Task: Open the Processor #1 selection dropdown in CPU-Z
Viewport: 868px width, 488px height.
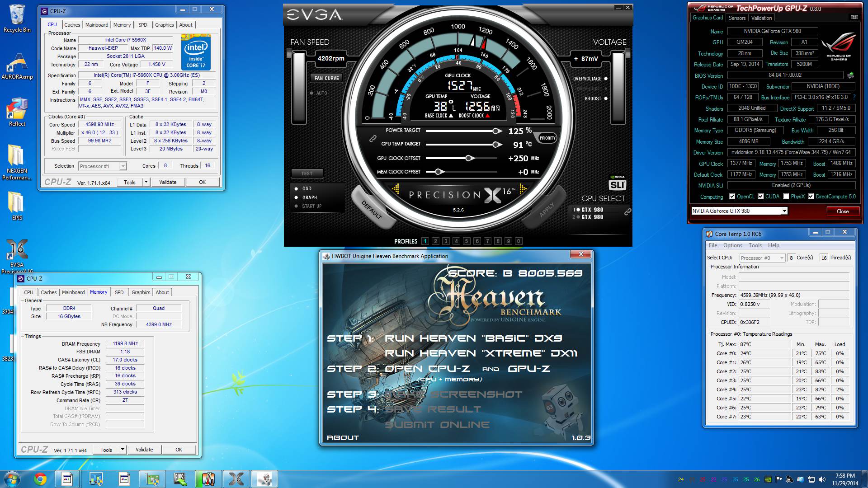Action: coord(123,166)
